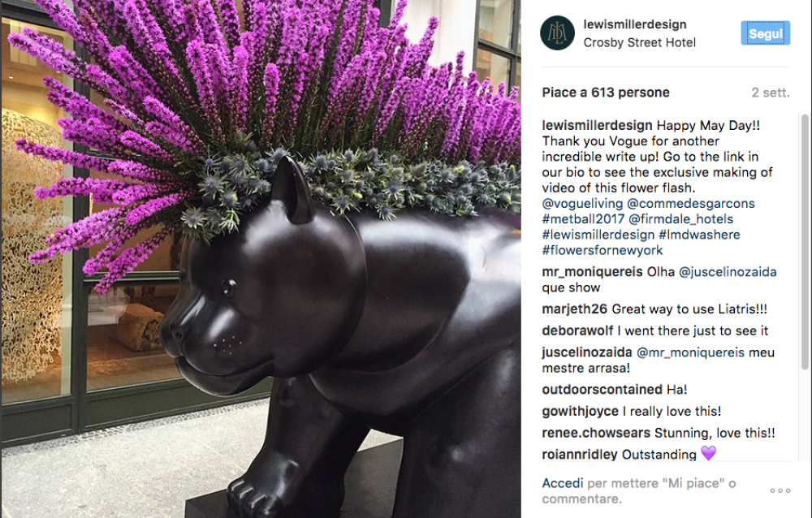The image size is (812, 518).
Task: View the Piace a 613 persone likes list
Action: tap(606, 93)
